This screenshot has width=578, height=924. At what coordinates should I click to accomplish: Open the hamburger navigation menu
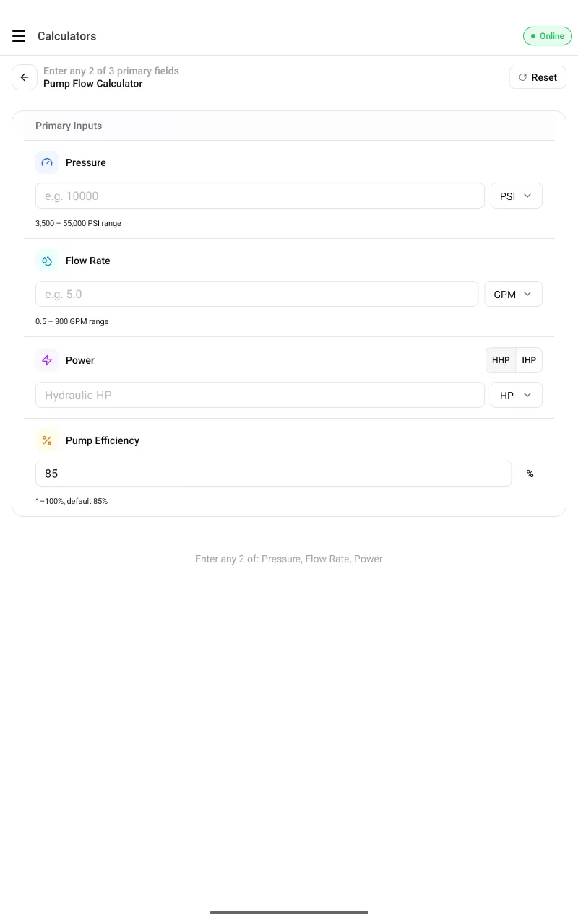(19, 36)
